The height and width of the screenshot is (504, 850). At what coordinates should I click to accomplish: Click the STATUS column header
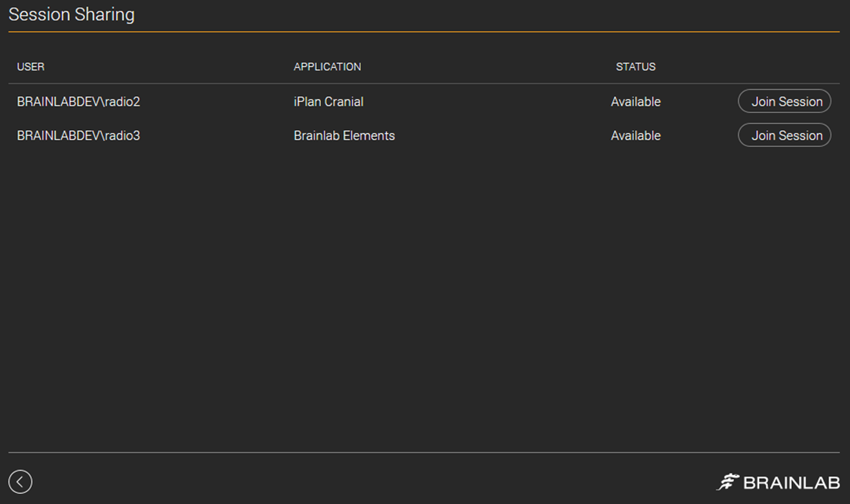point(635,67)
